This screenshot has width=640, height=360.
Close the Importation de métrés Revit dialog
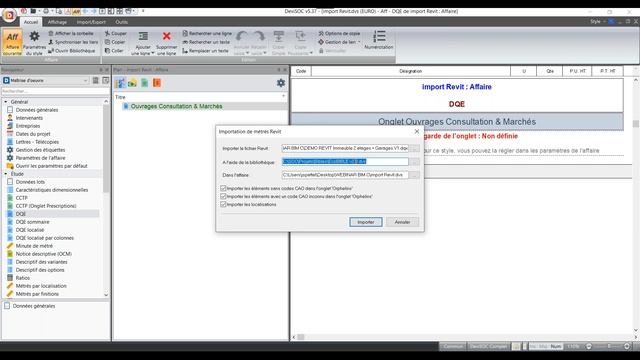pyautogui.click(x=417, y=131)
